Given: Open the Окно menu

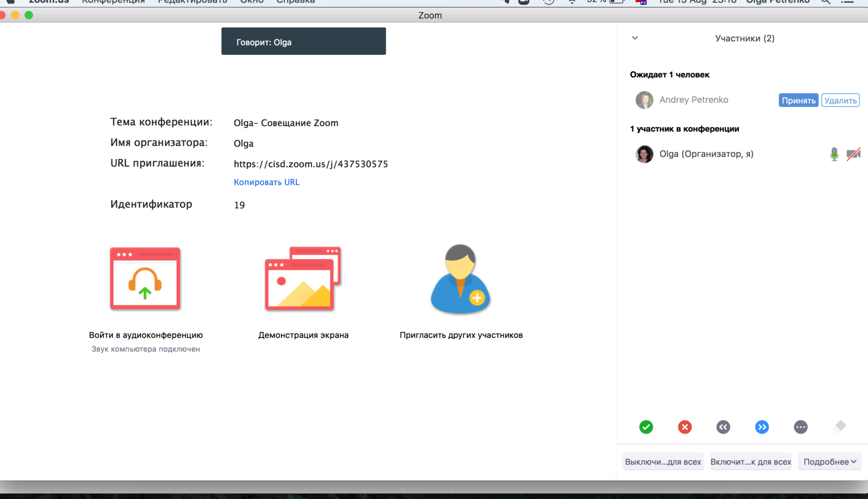Looking at the screenshot, I should click(252, 2).
